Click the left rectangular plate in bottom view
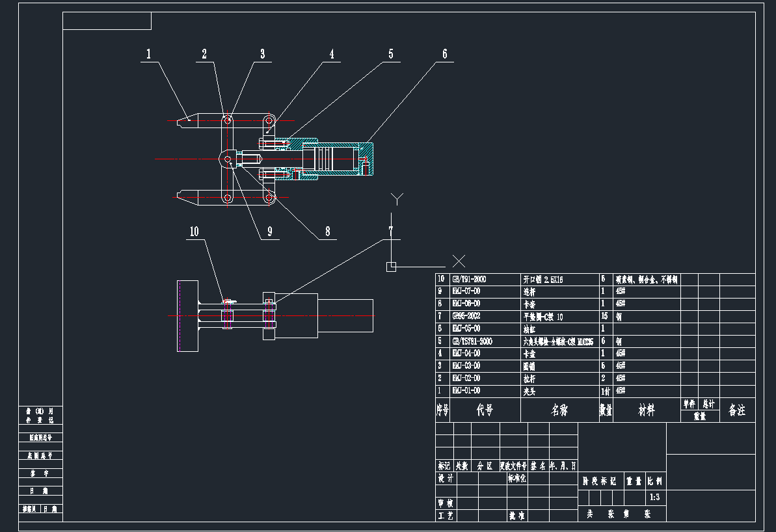 pos(187,316)
